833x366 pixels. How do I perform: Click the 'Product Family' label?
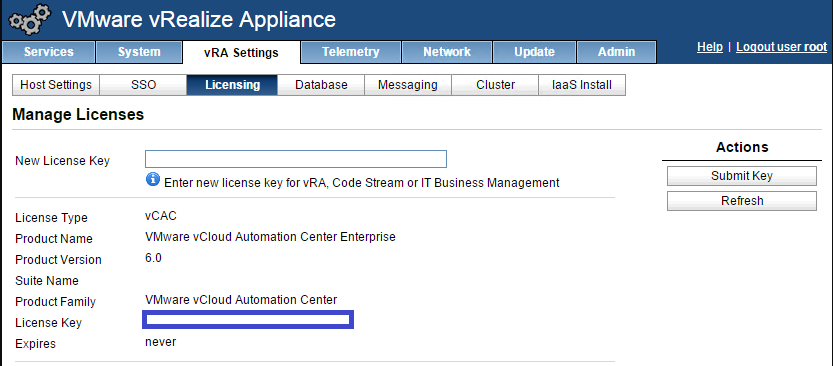click(56, 302)
